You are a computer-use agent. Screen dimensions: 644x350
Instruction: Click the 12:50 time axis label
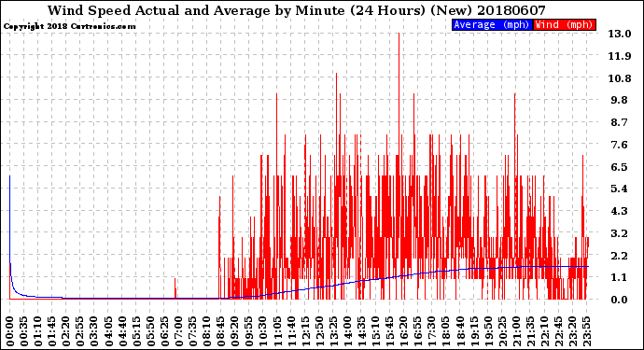point(319,331)
